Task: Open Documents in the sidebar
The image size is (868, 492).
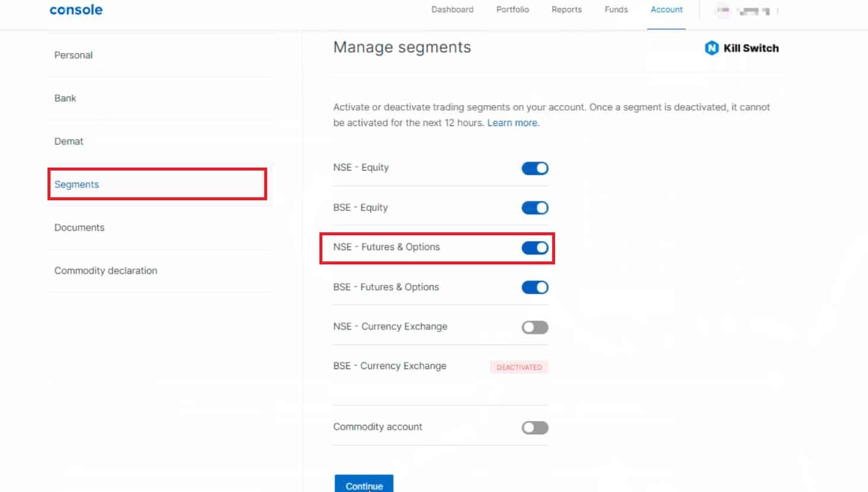Action: click(160, 228)
